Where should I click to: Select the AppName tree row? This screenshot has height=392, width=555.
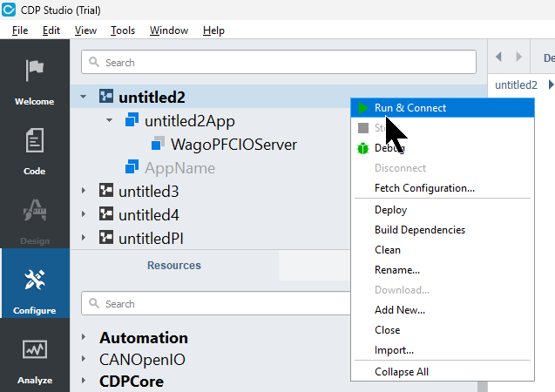coord(210,168)
